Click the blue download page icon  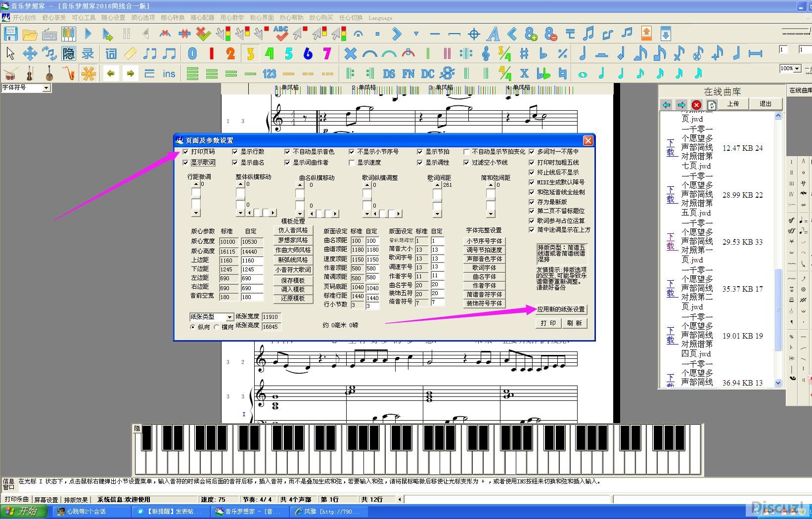point(666,34)
